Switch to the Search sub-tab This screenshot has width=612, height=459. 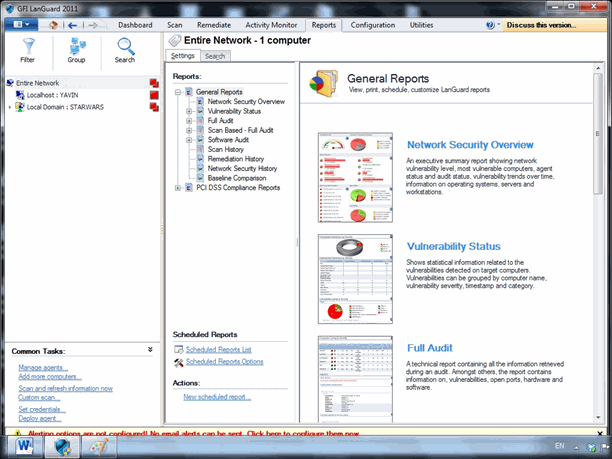click(215, 56)
